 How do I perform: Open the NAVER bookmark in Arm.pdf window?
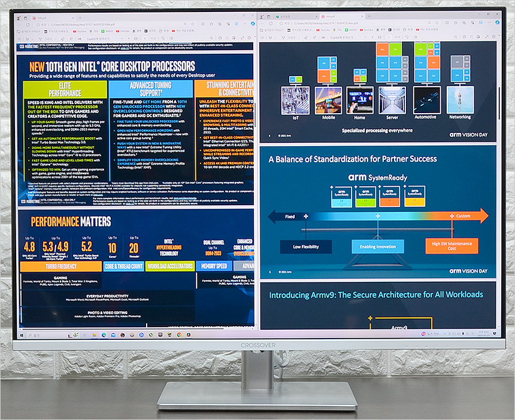click(352, 29)
